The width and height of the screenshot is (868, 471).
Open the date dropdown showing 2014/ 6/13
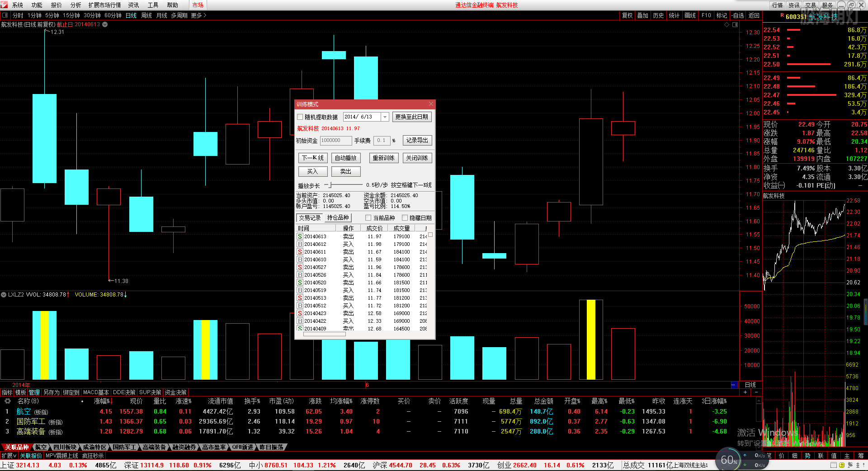click(x=385, y=117)
